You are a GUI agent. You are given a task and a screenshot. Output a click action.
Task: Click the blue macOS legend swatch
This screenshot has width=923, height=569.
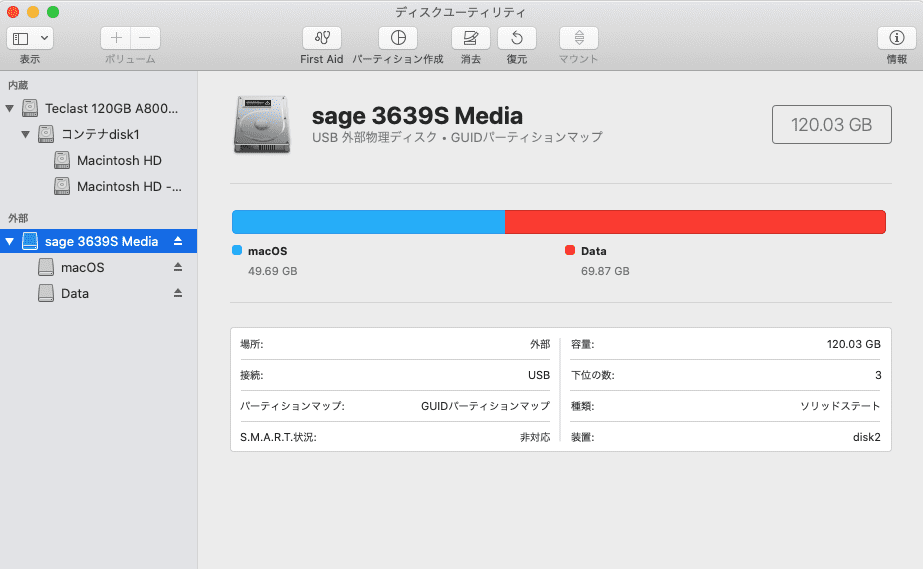[x=237, y=251]
